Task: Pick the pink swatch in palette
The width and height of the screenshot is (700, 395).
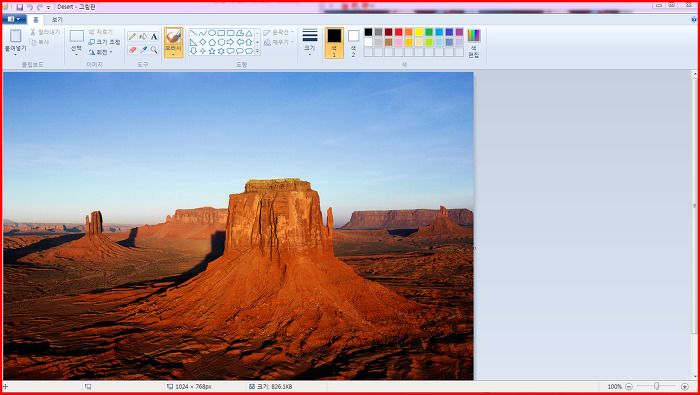Action: [398, 42]
